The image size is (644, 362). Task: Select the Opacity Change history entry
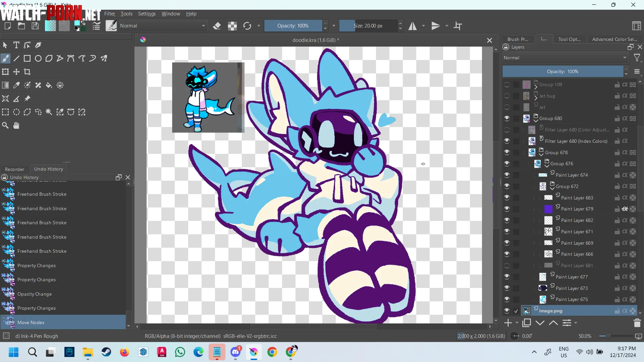click(x=63, y=294)
